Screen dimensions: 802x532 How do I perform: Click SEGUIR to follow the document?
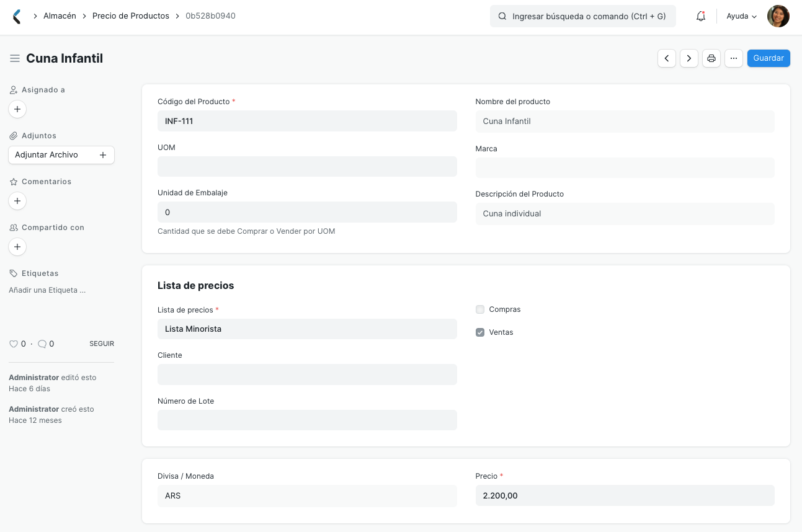tap(102, 344)
